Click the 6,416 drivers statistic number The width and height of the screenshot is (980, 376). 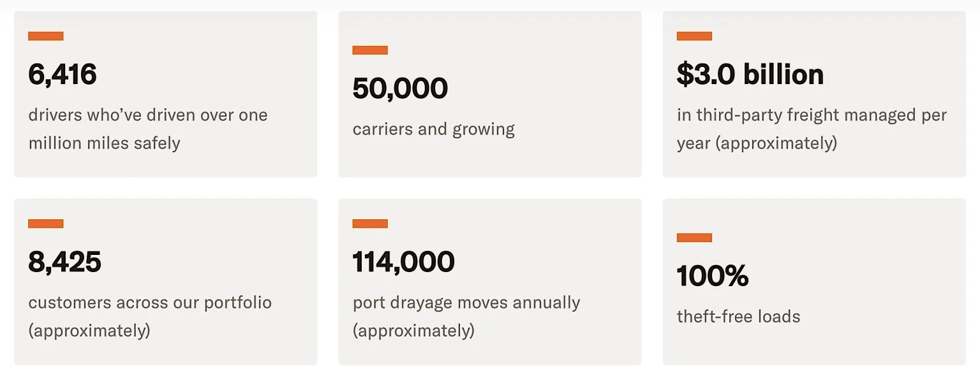63,75
